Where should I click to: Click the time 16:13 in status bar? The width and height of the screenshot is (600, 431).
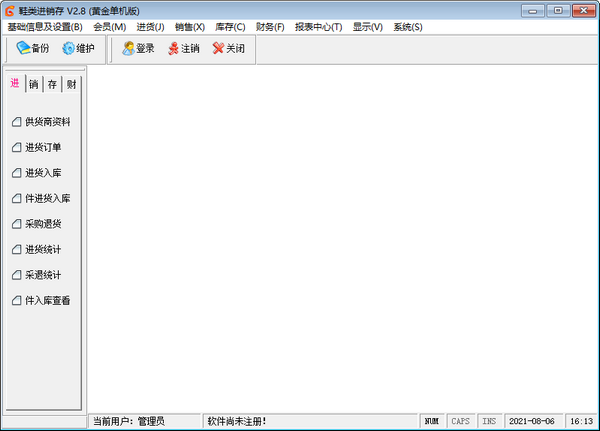coord(581,421)
